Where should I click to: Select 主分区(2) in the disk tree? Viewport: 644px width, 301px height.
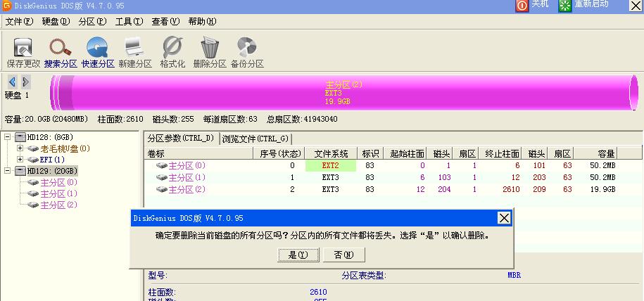(58, 205)
